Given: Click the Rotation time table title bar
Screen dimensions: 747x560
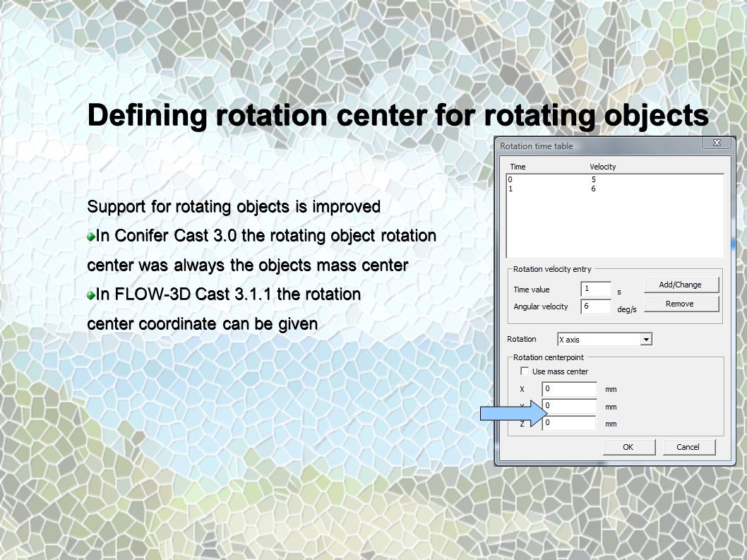Looking at the screenshot, I should [x=598, y=146].
